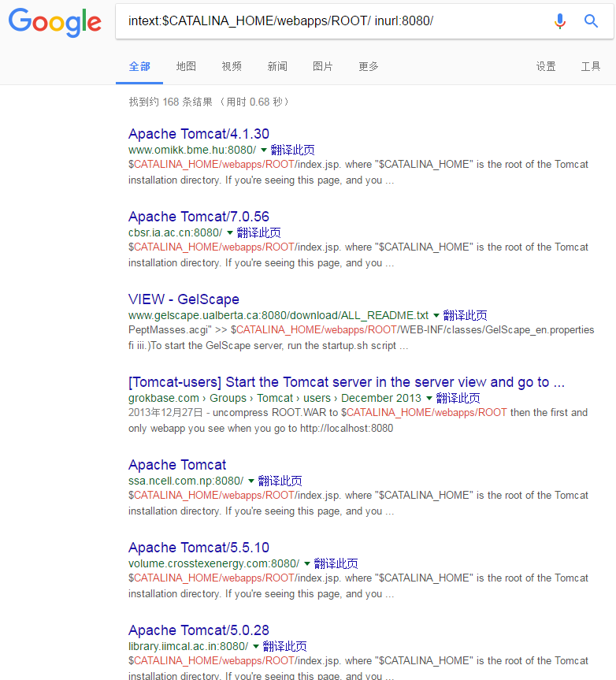Click snippet starting with PeptMasses.acgi

(x=361, y=338)
